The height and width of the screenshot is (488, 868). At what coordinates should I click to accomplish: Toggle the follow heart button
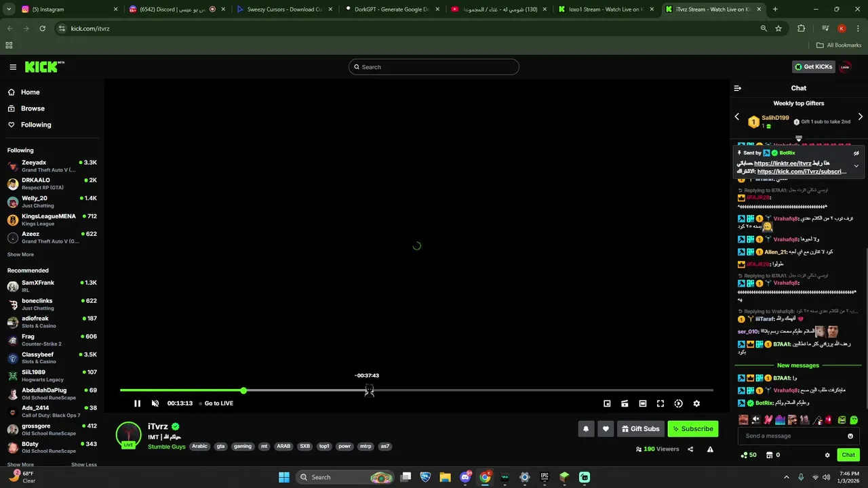pyautogui.click(x=606, y=428)
